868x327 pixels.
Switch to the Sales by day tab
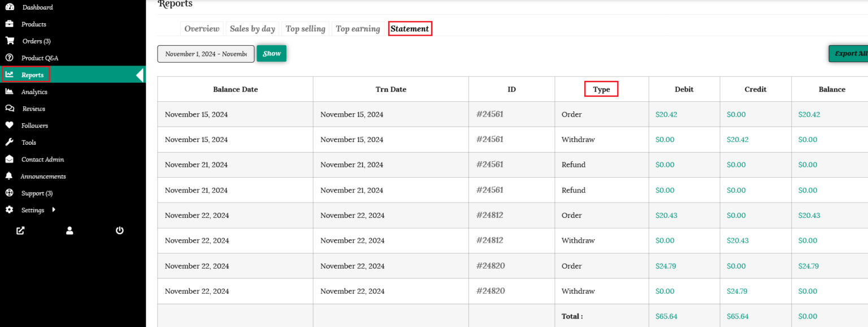(x=252, y=29)
